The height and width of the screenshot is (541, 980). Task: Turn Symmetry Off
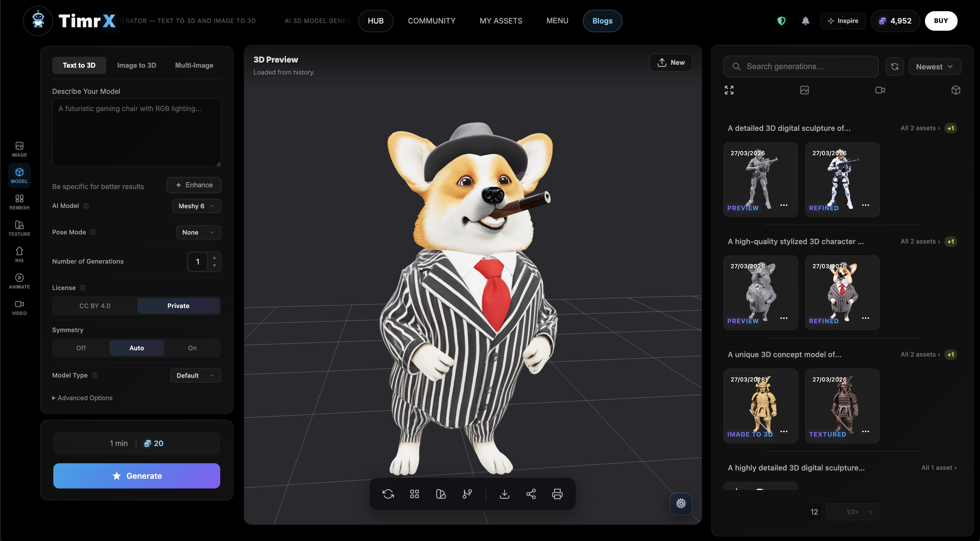coord(81,348)
